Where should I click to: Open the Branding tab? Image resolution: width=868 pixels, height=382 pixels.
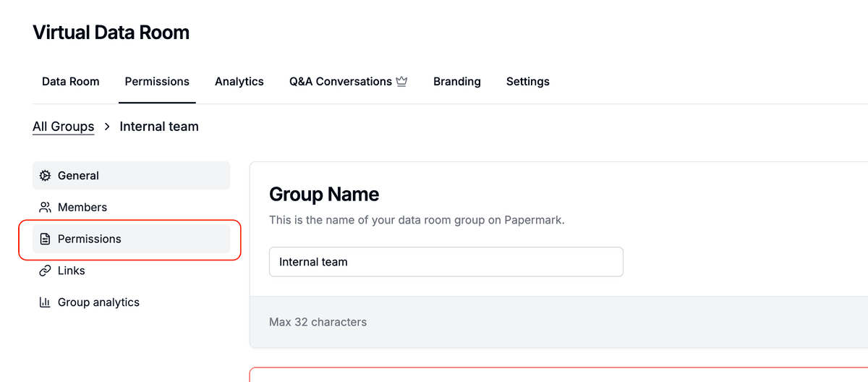[x=456, y=82]
